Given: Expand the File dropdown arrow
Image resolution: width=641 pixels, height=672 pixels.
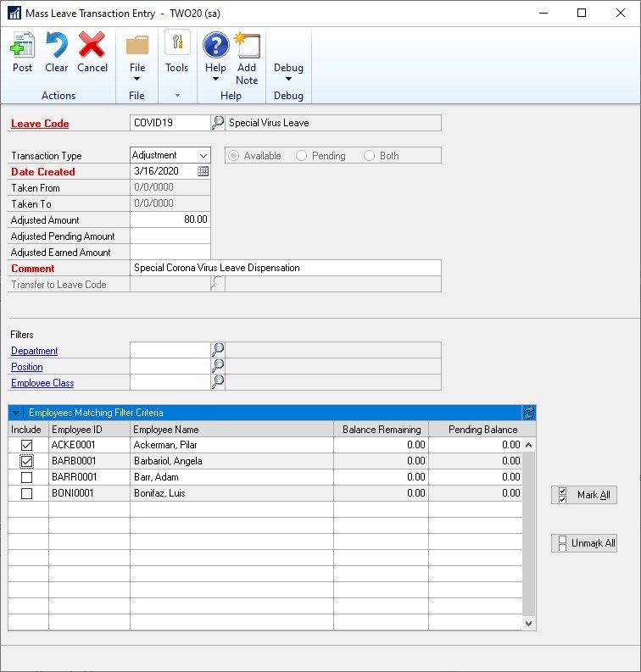Looking at the screenshot, I should [x=137, y=79].
